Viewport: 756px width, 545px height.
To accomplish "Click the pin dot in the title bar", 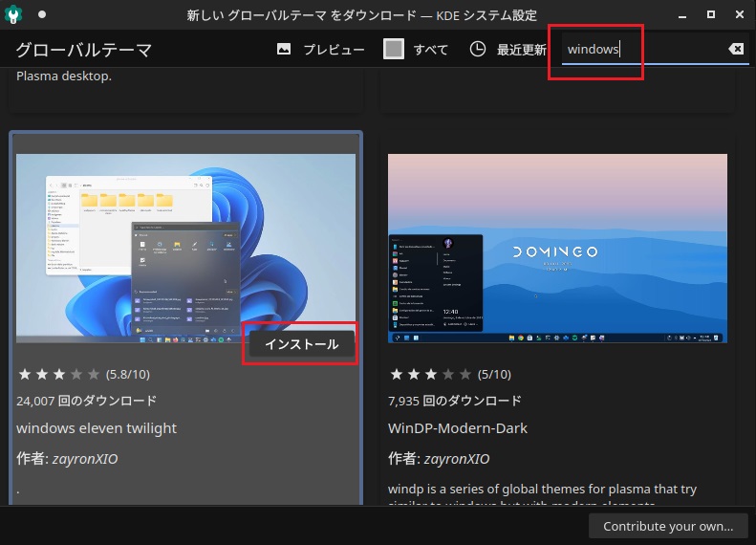I will [42, 14].
